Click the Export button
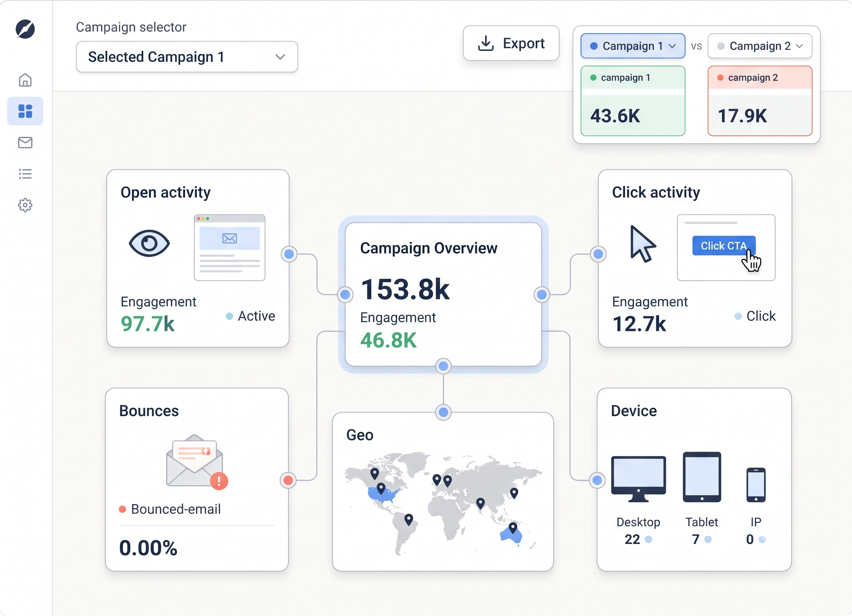Viewport: 852px width, 616px height. tap(511, 43)
